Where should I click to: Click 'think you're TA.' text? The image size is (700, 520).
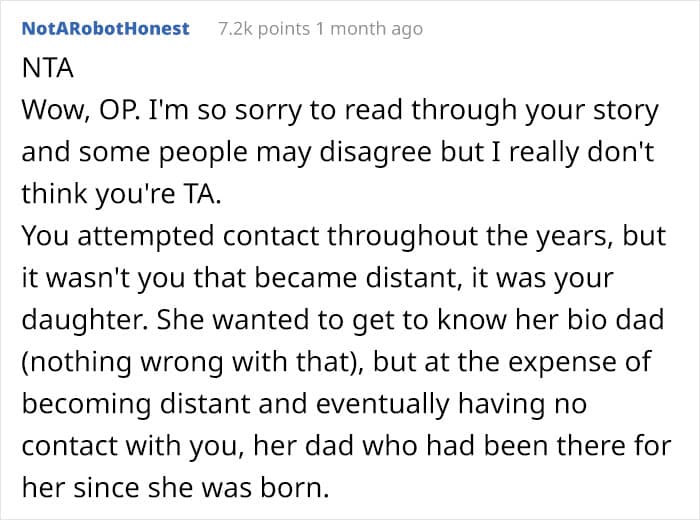coord(121,194)
